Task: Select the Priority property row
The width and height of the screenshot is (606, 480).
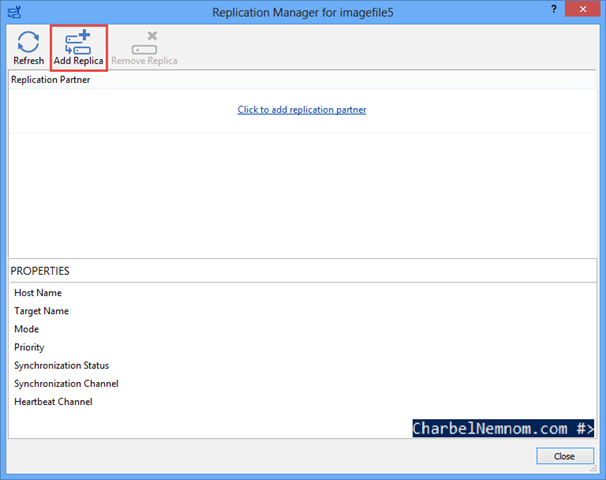Action: 302,347
